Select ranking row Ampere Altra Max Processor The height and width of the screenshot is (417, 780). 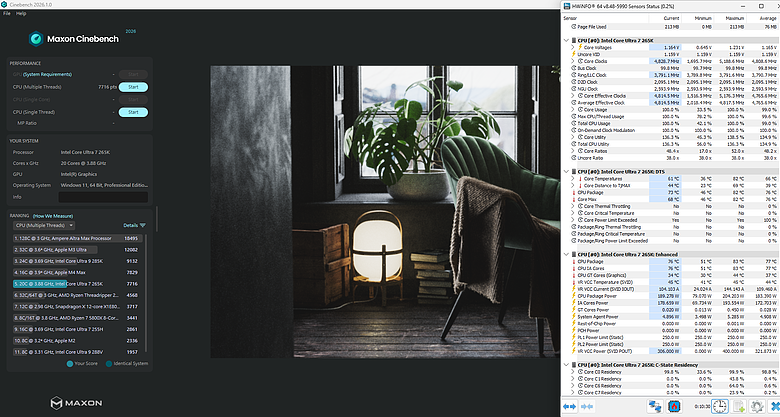pyautogui.click(x=77, y=238)
